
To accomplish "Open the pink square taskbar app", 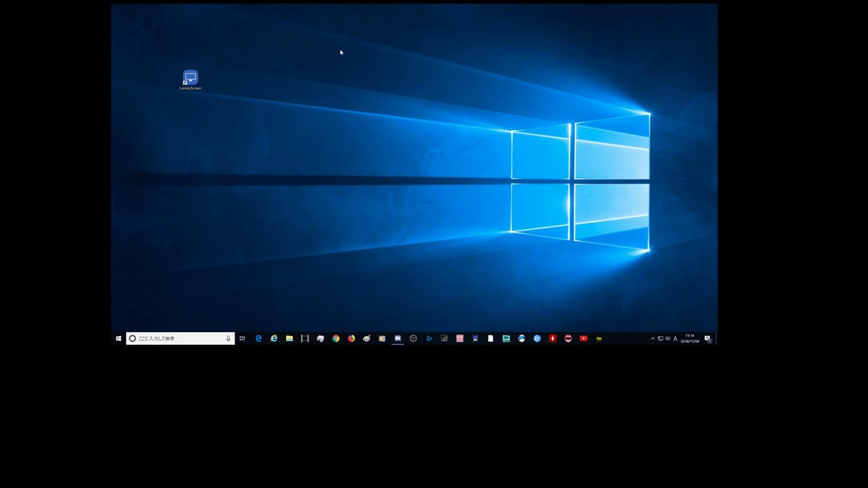I will 460,338.
